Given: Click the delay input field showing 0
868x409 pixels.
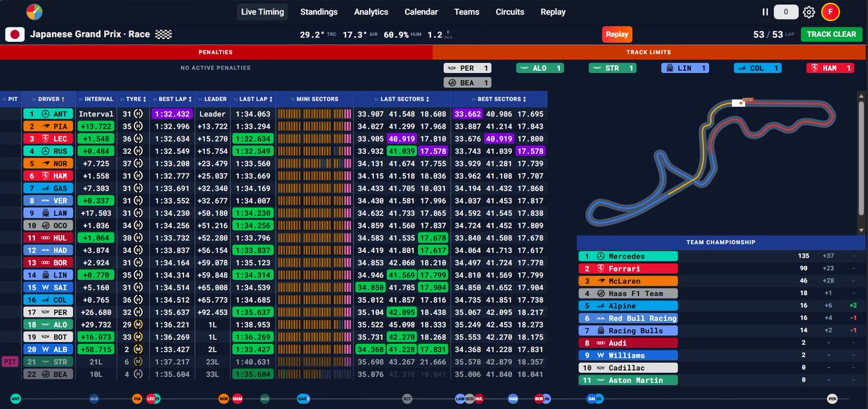Looking at the screenshot, I should click(786, 12).
